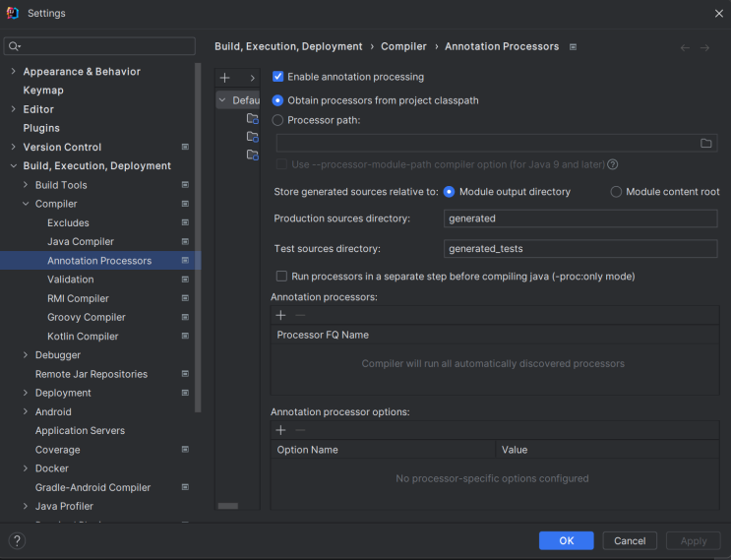Toggle Enable annotation processing checkbox
The height and width of the screenshot is (560, 731).
click(277, 77)
